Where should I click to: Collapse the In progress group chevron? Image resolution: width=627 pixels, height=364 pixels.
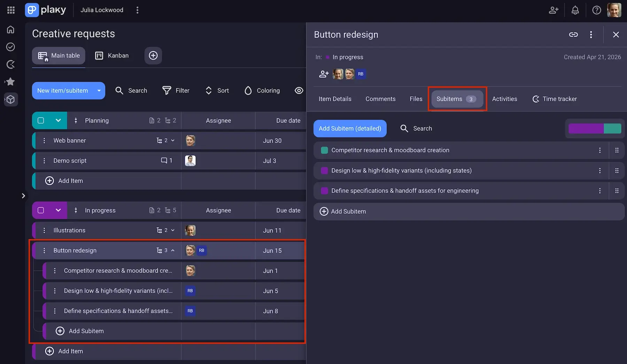point(58,210)
